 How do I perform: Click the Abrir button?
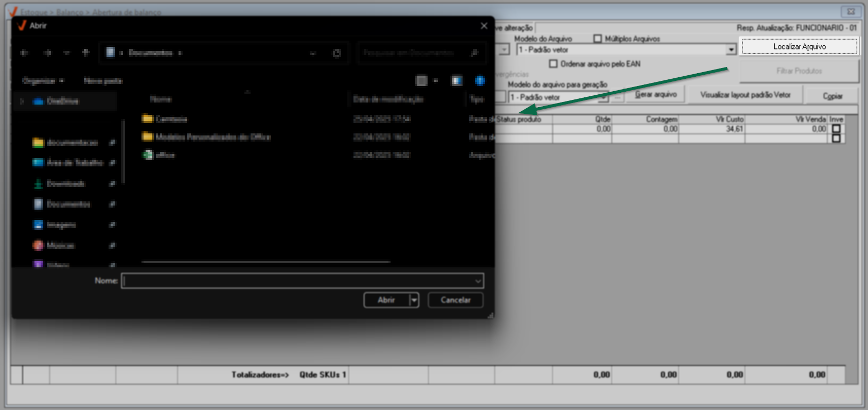point(386,300)
